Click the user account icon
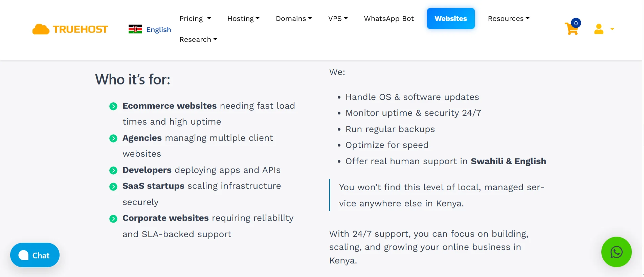 (x=599, y=29)
